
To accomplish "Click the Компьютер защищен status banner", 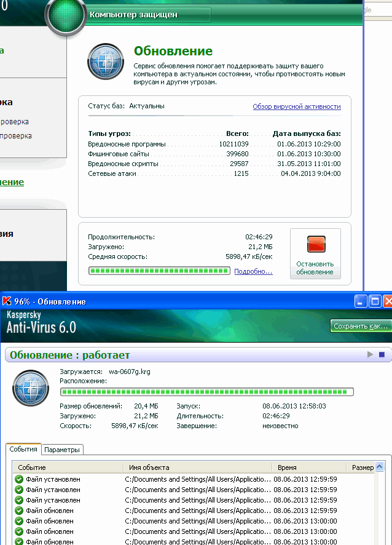I will click(x=148, y=15).
